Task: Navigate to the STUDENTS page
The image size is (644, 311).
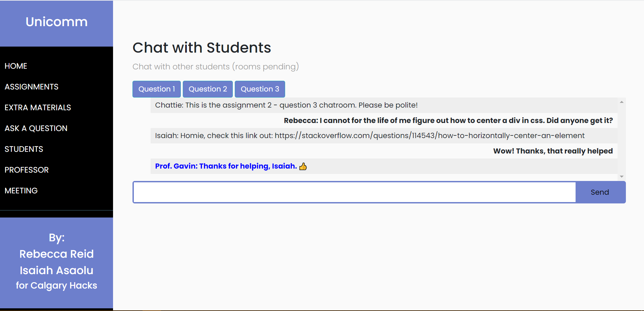Action: pos(24,149)
